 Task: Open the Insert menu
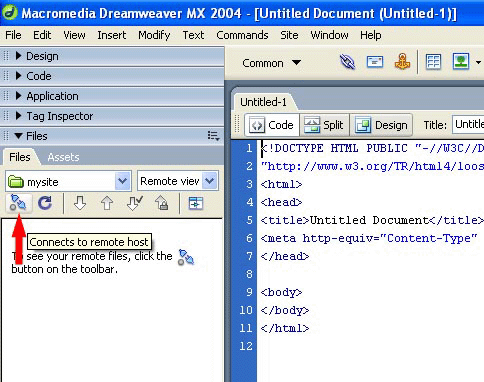(112, 35)
